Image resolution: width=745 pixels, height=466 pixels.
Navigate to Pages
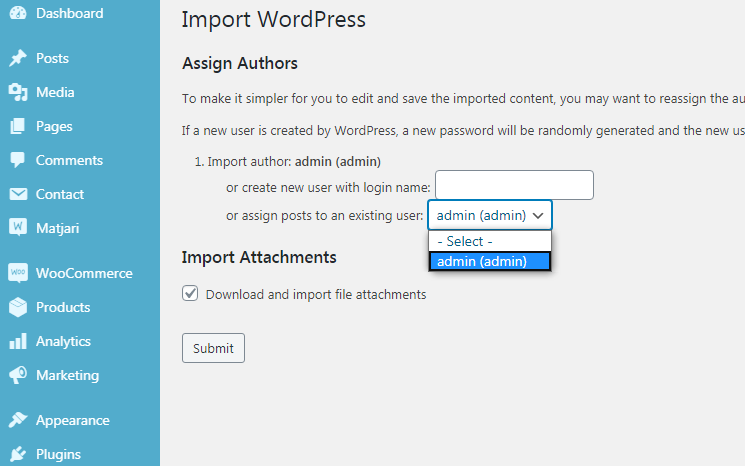point(54,126)
